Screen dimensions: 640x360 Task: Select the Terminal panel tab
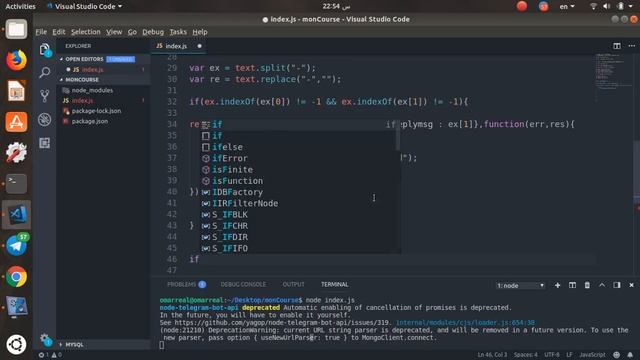coord(334,284)
